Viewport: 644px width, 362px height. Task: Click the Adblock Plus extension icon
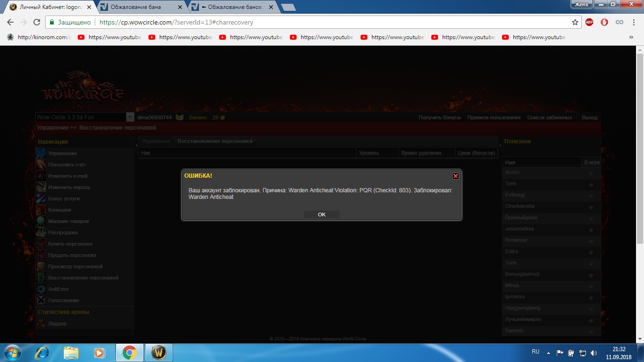tap(589, 22)
